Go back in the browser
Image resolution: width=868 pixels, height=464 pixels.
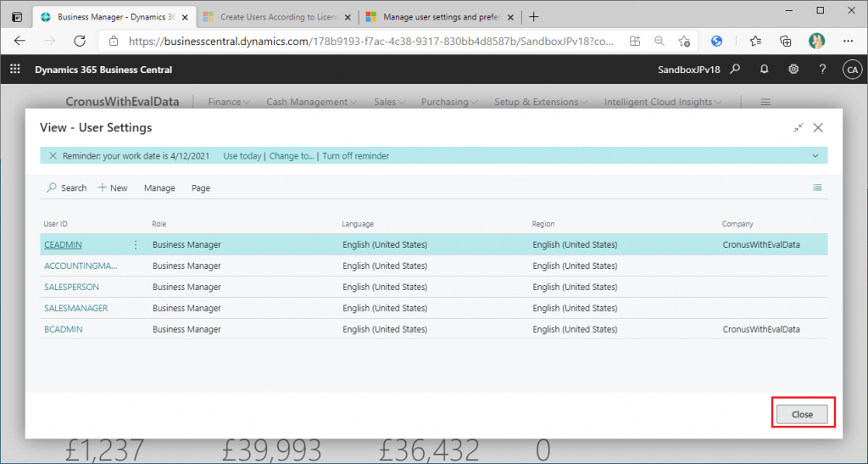(20, 41)
